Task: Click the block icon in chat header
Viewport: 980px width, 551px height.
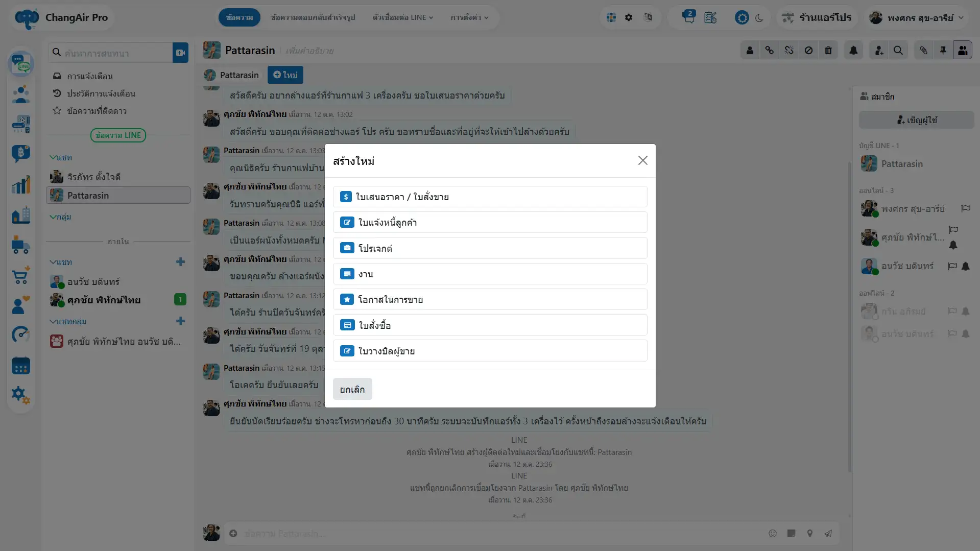Action: (x=808, y=50)
